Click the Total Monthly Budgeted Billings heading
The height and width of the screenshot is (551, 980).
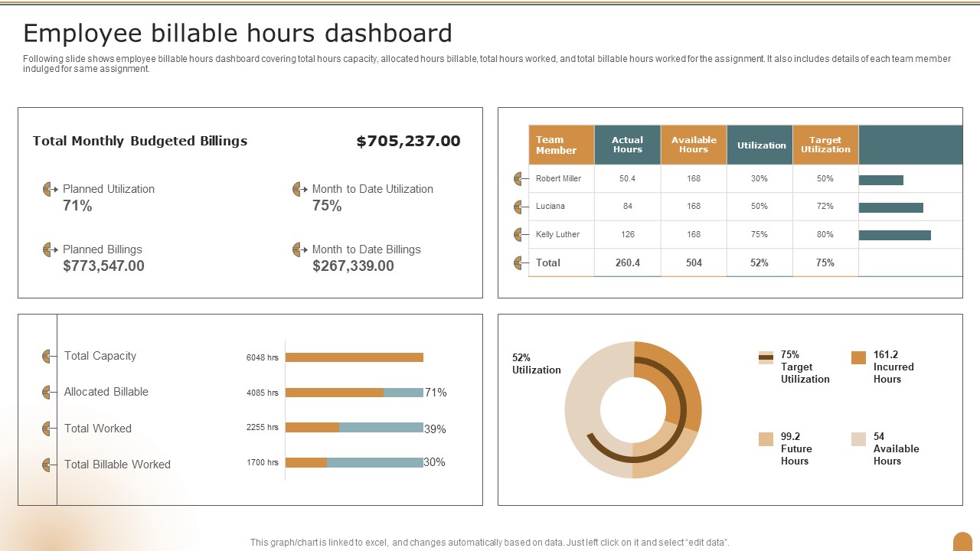point(140,141)
